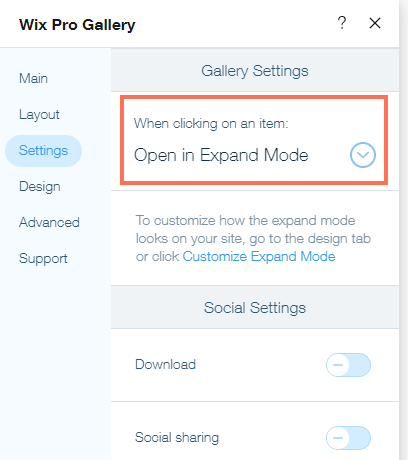The width and height of the screenshot is (408, 460).
Task: Click the Wix Pro Gallery panel title
Action: (x=77, y=25)
